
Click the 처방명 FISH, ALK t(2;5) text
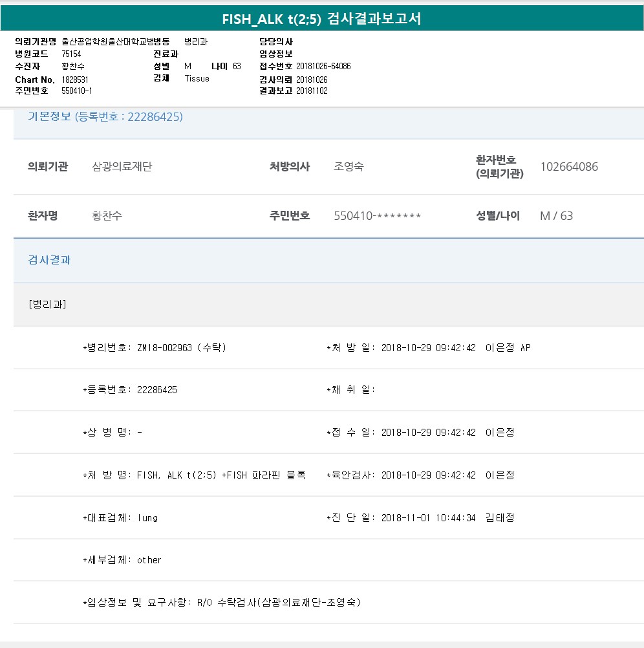pyautogui.click(x=194, y=475)
